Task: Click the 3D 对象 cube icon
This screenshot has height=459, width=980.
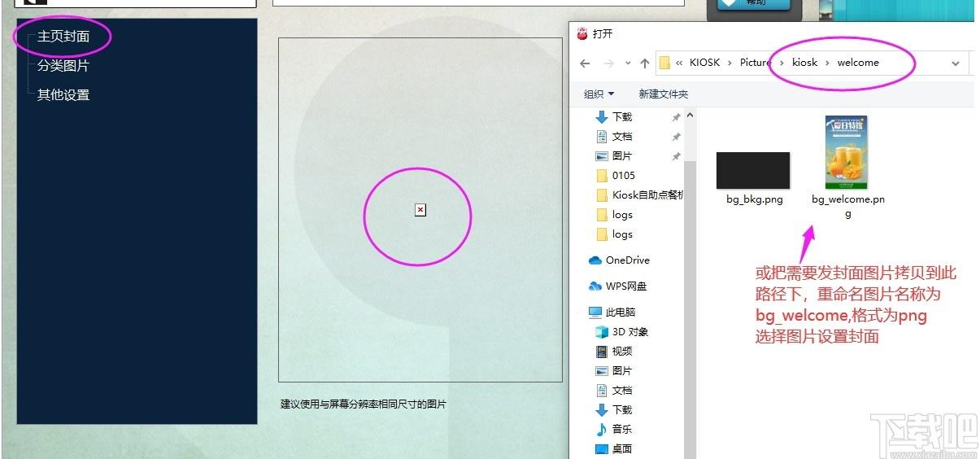Action: click(602, 332)
